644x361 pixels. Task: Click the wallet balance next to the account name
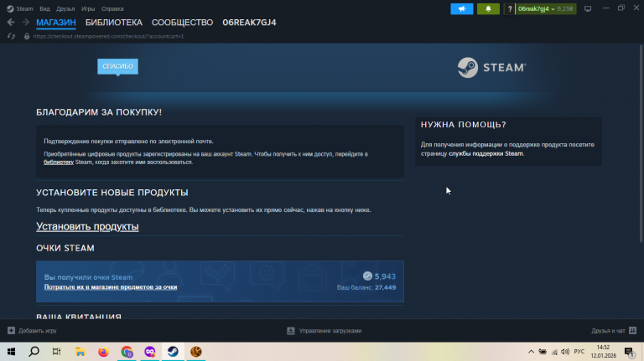tap(565, 8)
